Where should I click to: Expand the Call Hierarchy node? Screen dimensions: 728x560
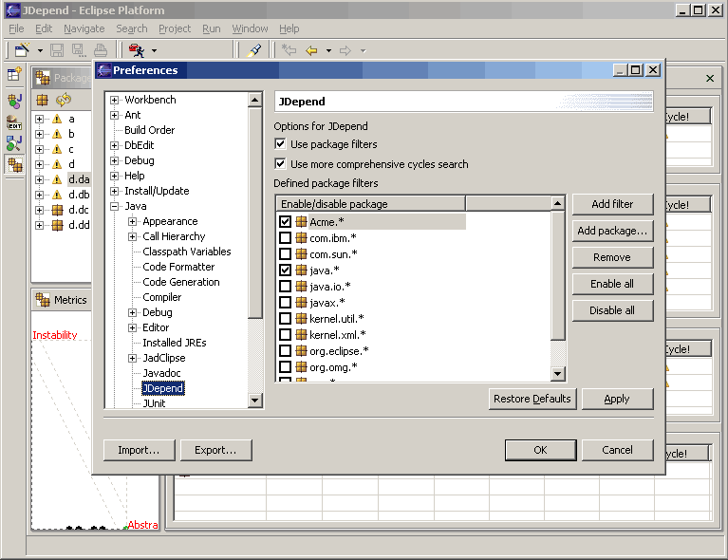pyautogui.click(x=132, y=237)
